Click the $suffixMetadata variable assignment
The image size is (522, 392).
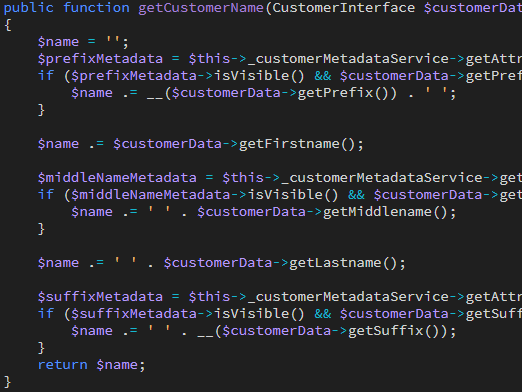tap(100, 297)
